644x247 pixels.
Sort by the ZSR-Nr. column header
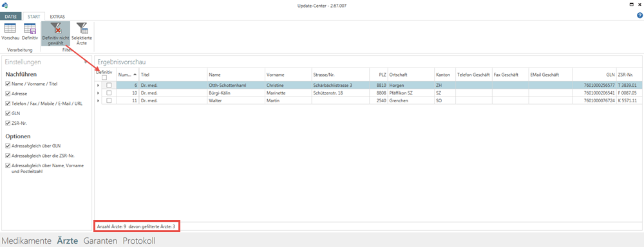click(x=629, y=75)
